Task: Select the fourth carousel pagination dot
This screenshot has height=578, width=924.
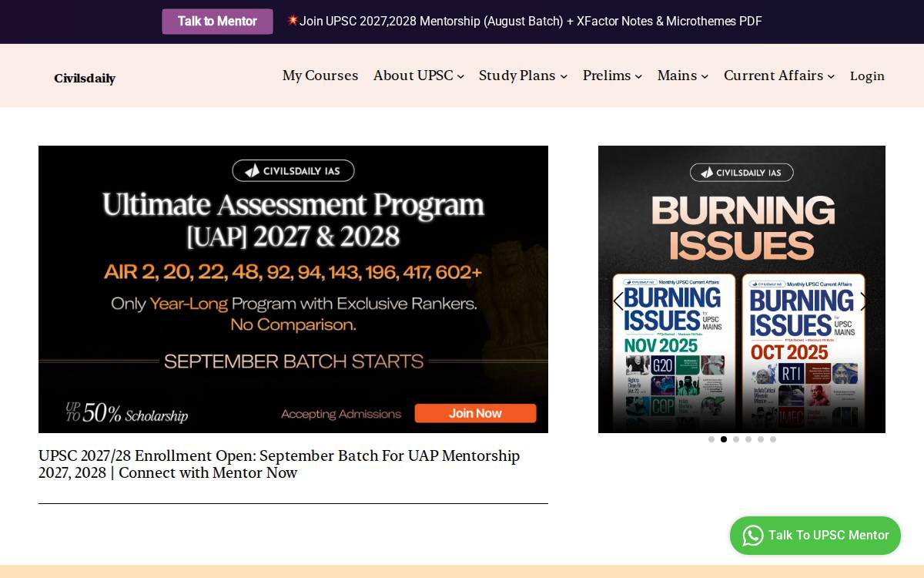Action: 748,439
